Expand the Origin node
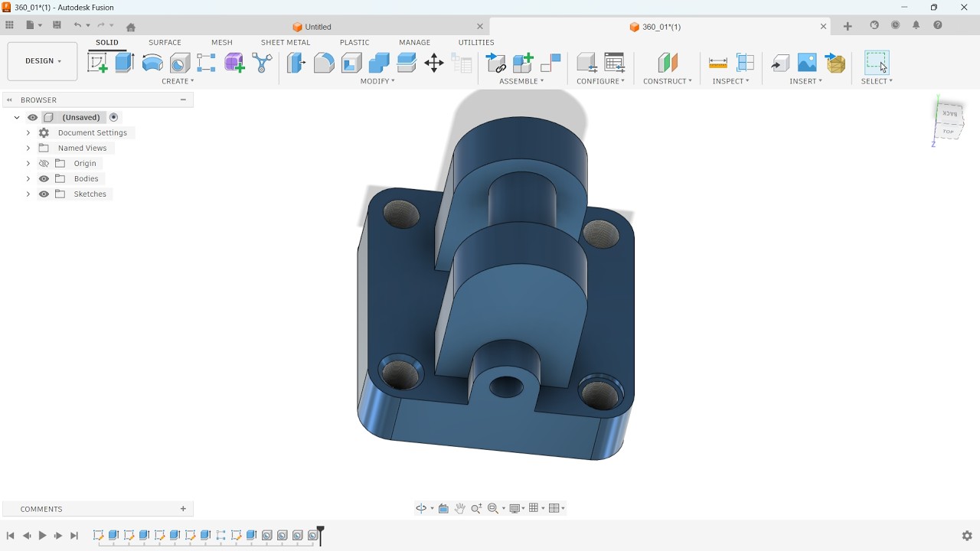 (28, 163)
